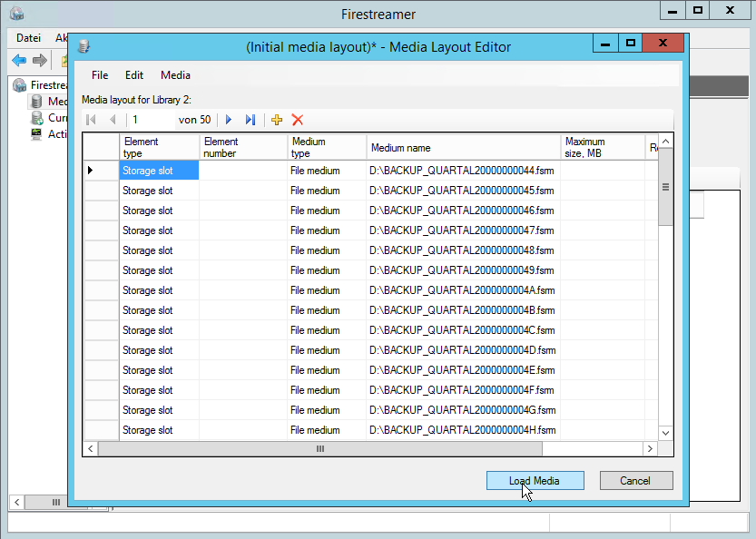Image resolution: width=756 pixels, height=539 pixels.
Task: Click the Medium name column header
Action: (x=463, y=147)
